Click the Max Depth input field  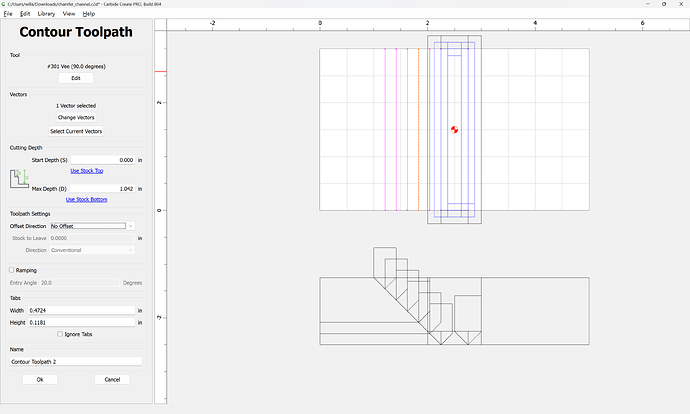(x=103, y=188)
